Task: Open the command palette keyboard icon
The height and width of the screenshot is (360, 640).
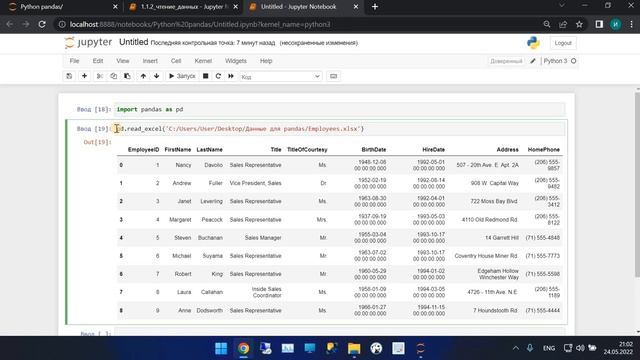Action: (x=333, y=76)
